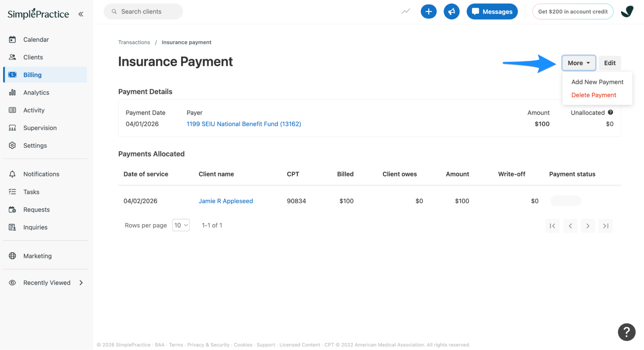
Task: Click the Notifications bell icon
Action: [12, 174]
